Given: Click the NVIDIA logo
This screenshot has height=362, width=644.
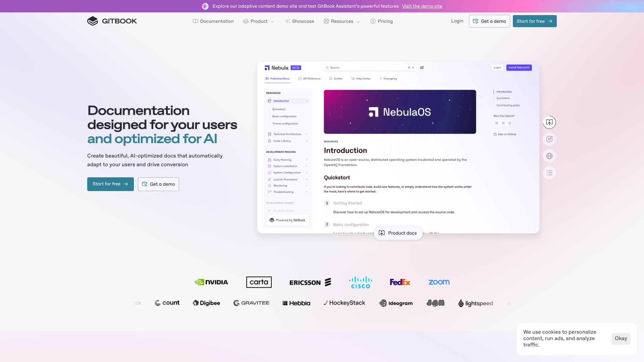Looking at the screenshot, I should pyautogui.click(x=211, y=282).
